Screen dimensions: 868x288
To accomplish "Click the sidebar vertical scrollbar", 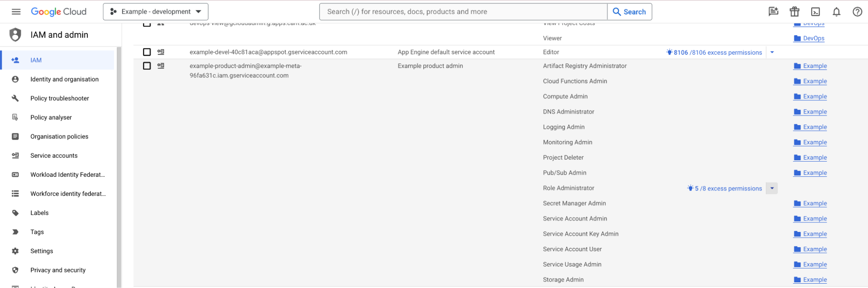I will (x=119, y=165).
